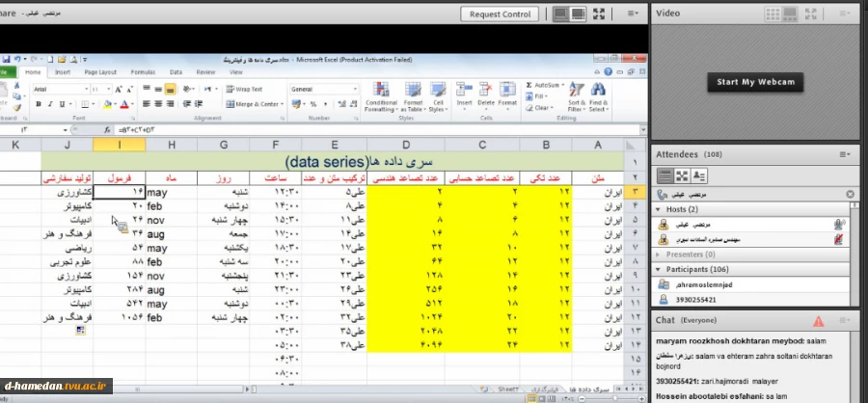Click the insert function fx icon
Screen dimensions: 868x403
click(x=107, y=130)
